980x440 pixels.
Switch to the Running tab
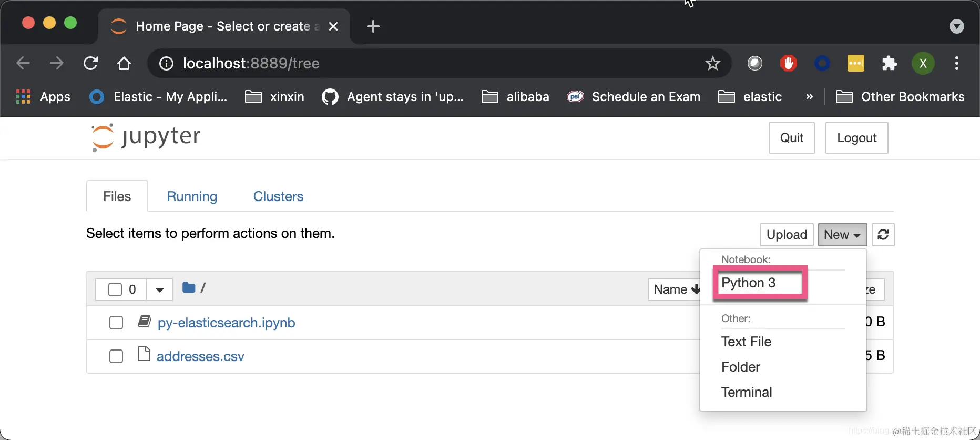pos(192,196)
